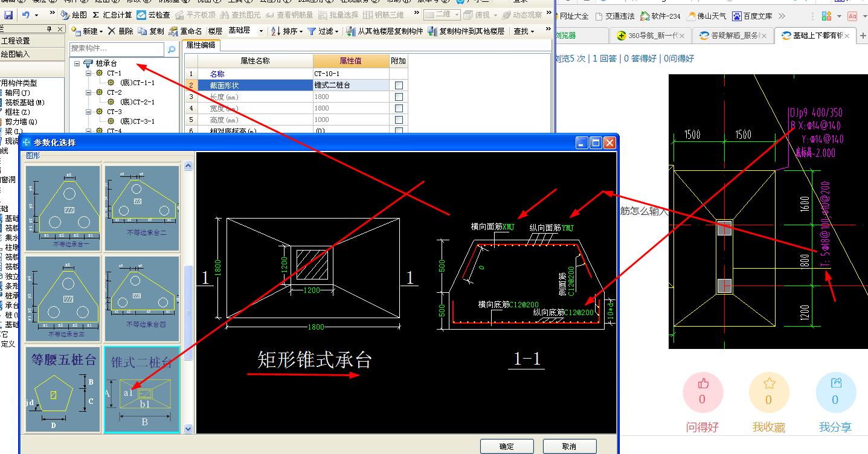Click 取消 button in 参数化选择 dialog

pyautogui.click(x=569, y=447)
